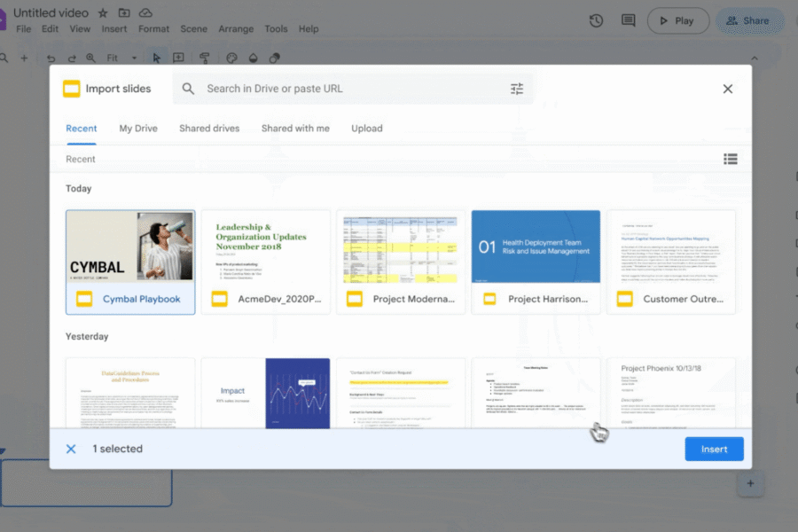Expand the Recent breadcrumb bar
Screen dimensions: 798x532
[x=81, y=159]
